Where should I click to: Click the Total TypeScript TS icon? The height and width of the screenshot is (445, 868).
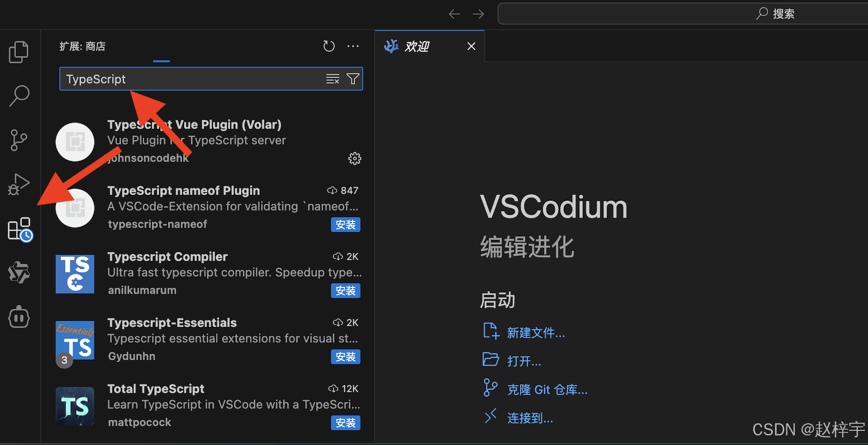coord(75,406)
